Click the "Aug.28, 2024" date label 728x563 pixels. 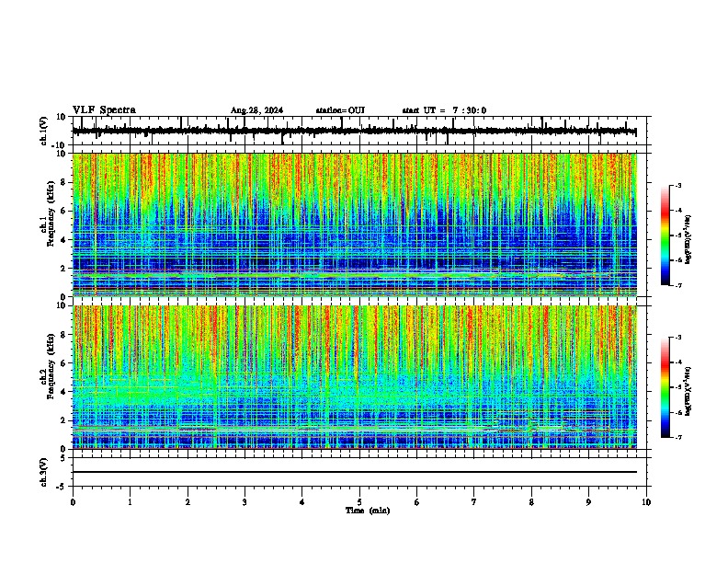pyautogui.click(x=256, y=110)
